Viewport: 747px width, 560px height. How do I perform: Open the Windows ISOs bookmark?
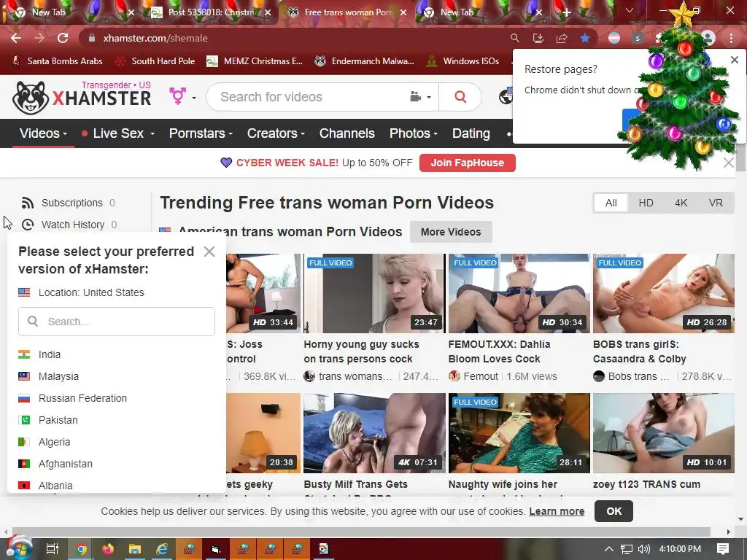pos(462,61)
